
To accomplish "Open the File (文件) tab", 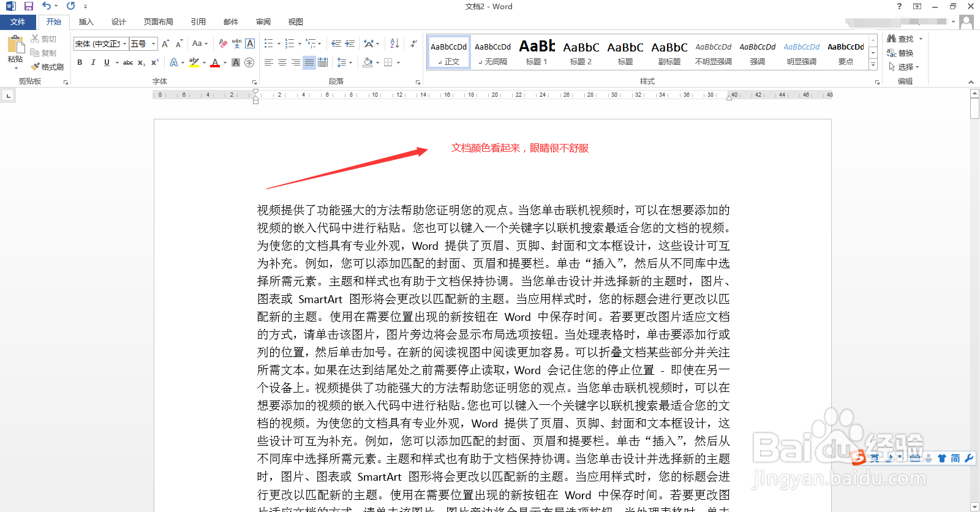I will tap(18, 22).
